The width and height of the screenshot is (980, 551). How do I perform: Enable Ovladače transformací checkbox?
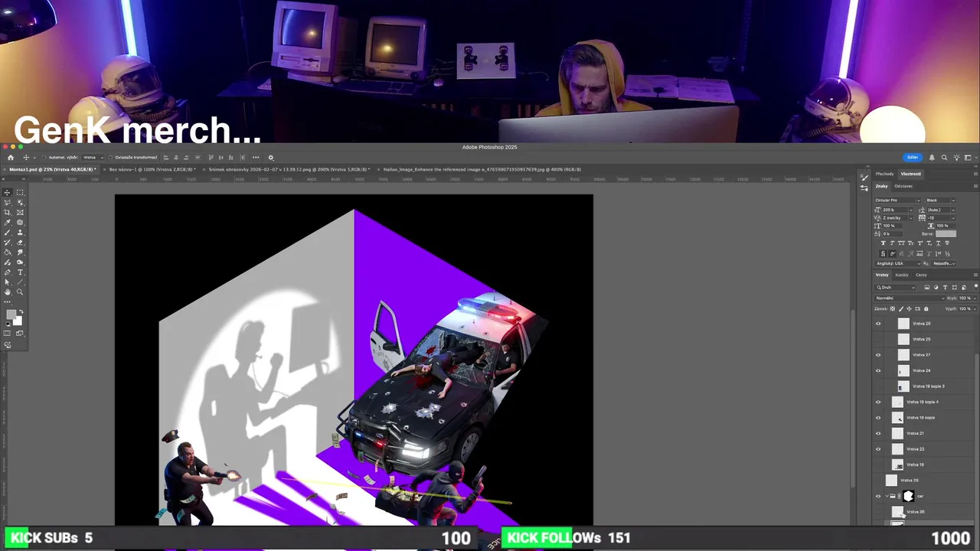point(110,158)
